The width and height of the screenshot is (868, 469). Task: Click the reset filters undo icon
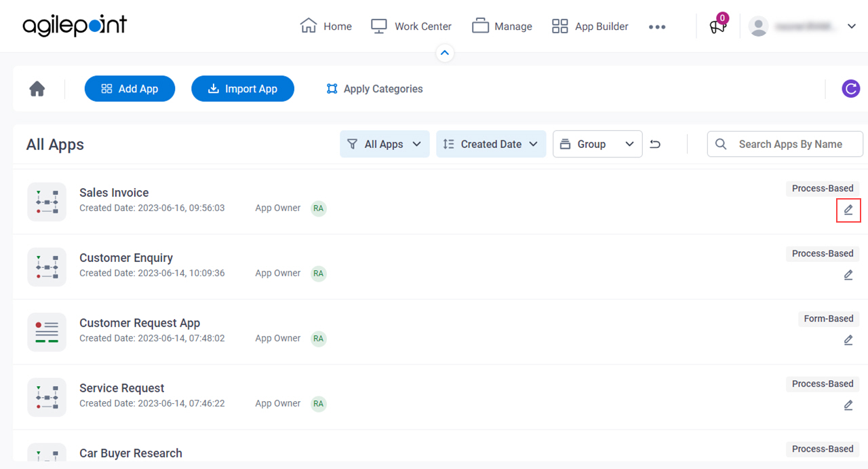(x=655, y=144)
